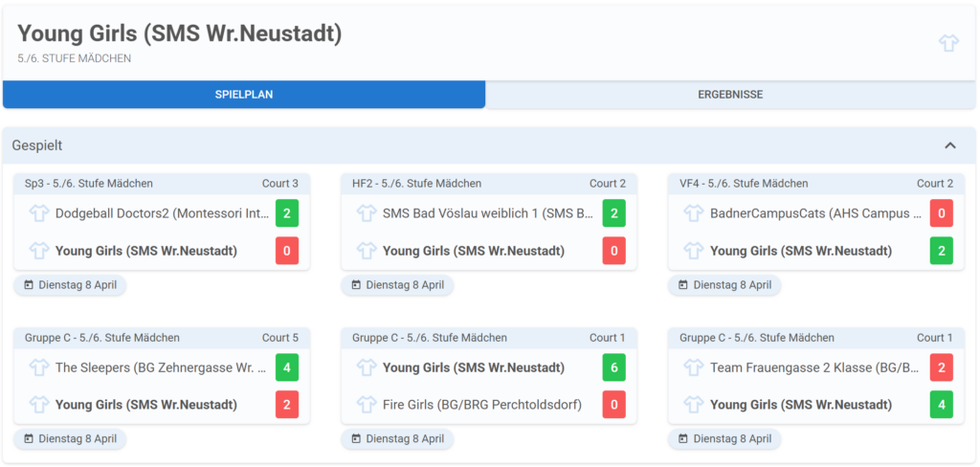Click jersey icon beside Young Girls in Sp3 match

click(38, 251)
